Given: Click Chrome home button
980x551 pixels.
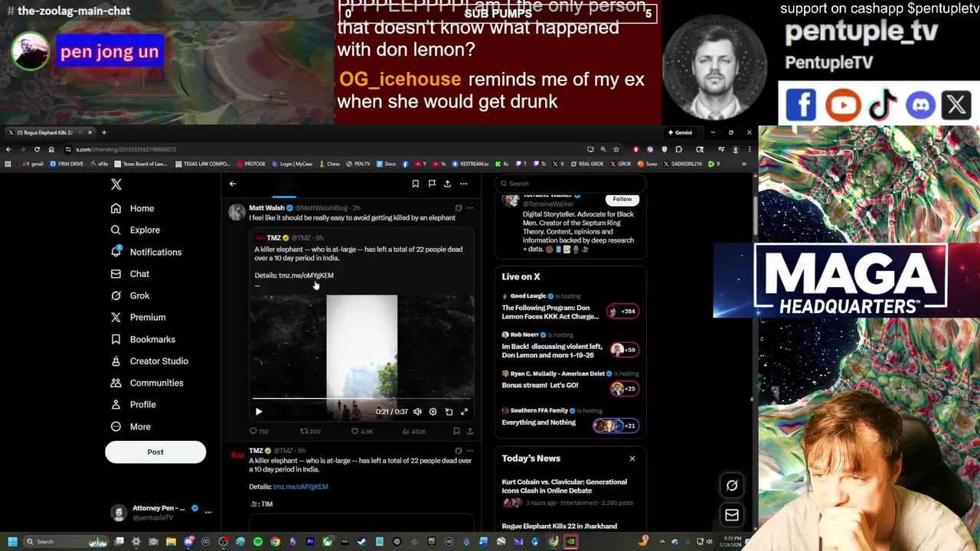Looking at the screenshot, I should [x=51, y=149].
